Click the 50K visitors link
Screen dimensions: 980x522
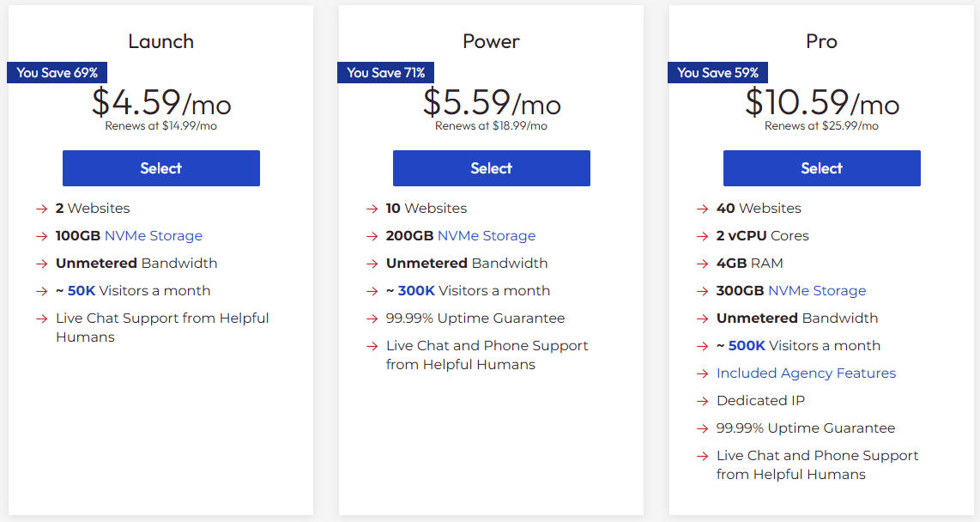tap(82, 291)
